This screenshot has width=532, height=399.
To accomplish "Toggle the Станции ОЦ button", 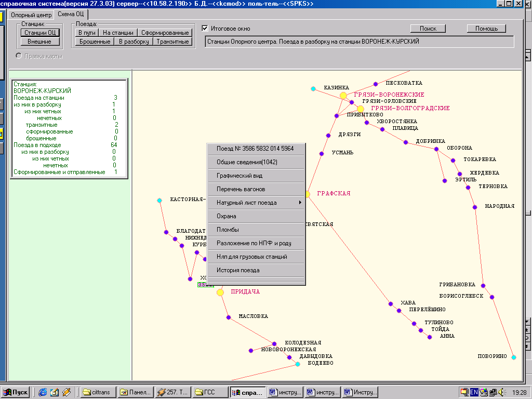I will pos(40,33).
